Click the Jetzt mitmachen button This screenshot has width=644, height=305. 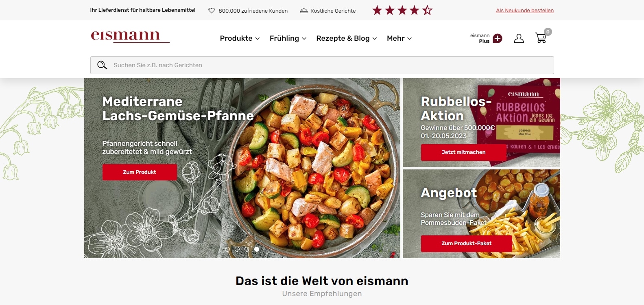[463, 152]
